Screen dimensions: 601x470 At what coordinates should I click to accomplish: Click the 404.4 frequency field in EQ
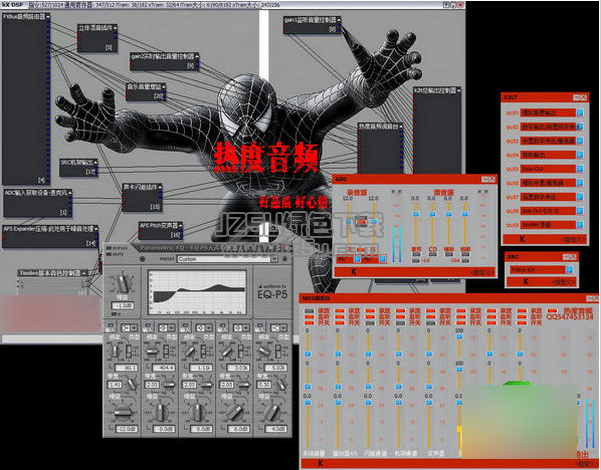pos(164,368)
